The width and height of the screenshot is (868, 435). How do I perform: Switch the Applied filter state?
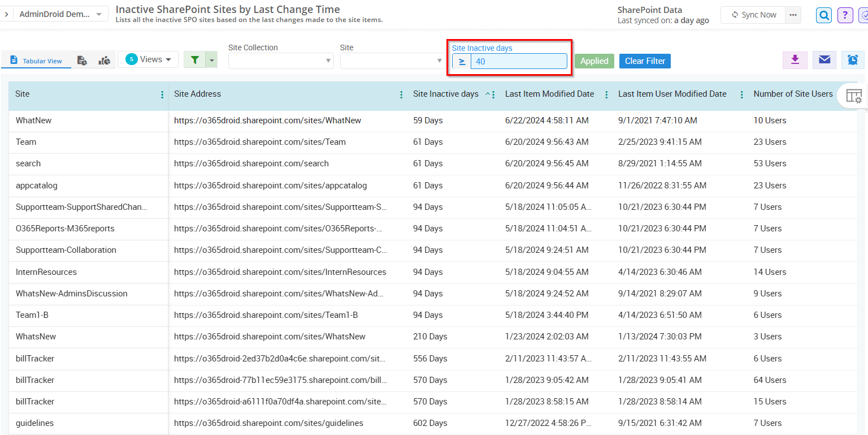pos(594,60)
